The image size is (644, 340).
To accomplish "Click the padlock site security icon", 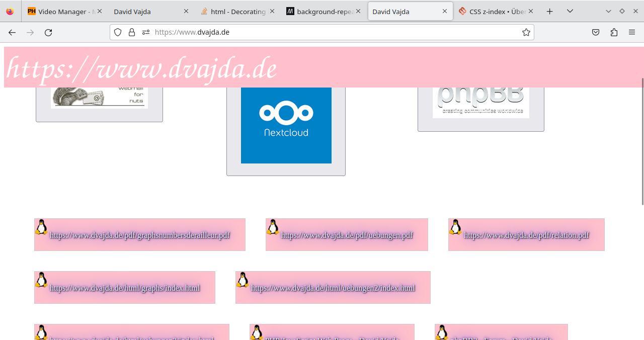I will point(131,32).
